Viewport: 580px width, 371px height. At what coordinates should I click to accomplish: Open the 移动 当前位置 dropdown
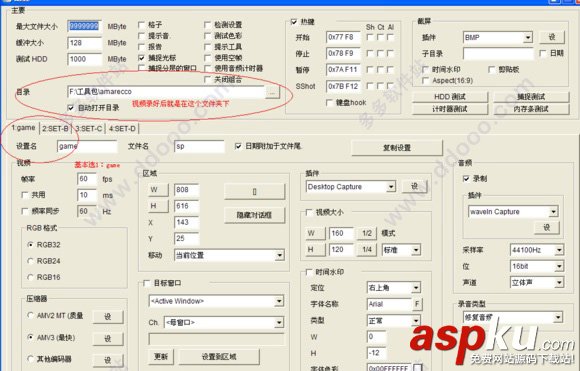pos(280,255)
